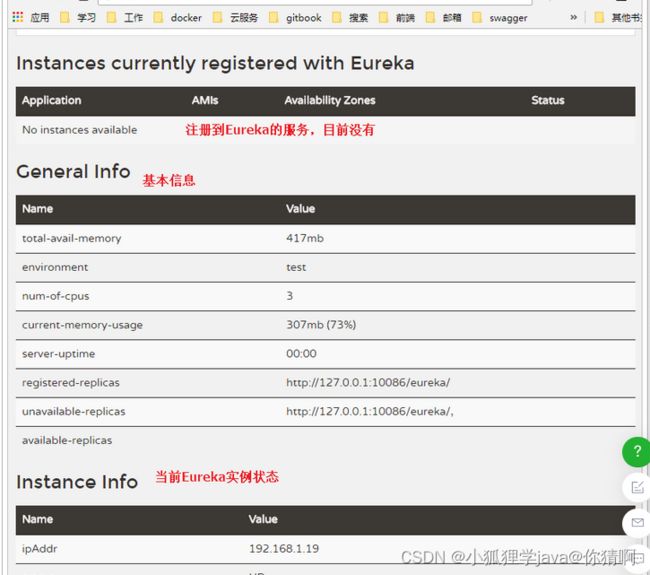Select the 'No instances available' text
The height and width of the screenshot is (575, 650).
[x=80, y=130]
